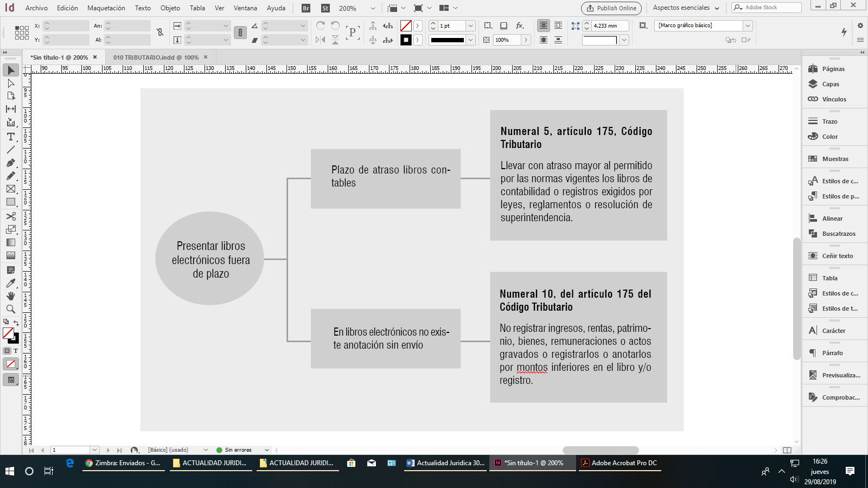Select the Note tool
This screenshot has height=488, width=868.
(11, 270)
